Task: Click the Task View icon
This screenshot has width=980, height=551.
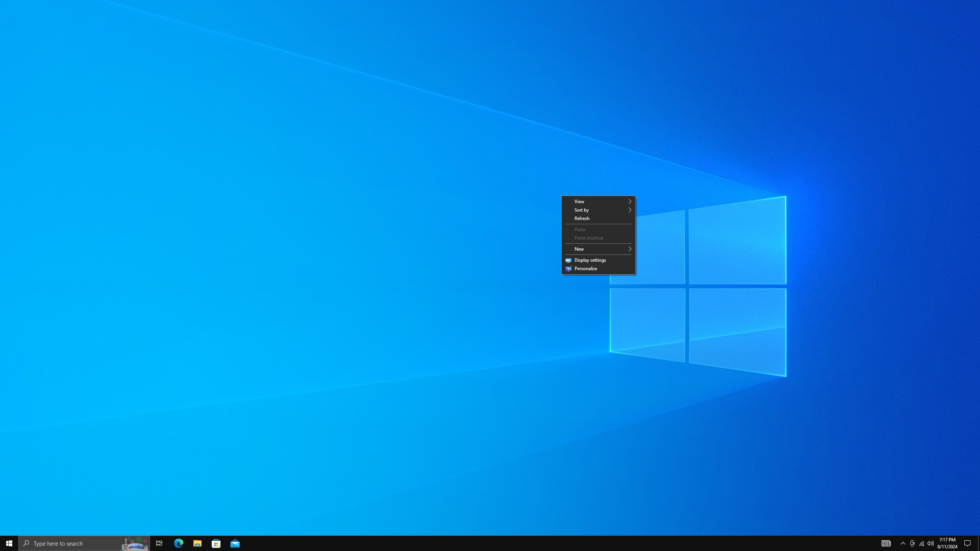Action: coord(159,543)
